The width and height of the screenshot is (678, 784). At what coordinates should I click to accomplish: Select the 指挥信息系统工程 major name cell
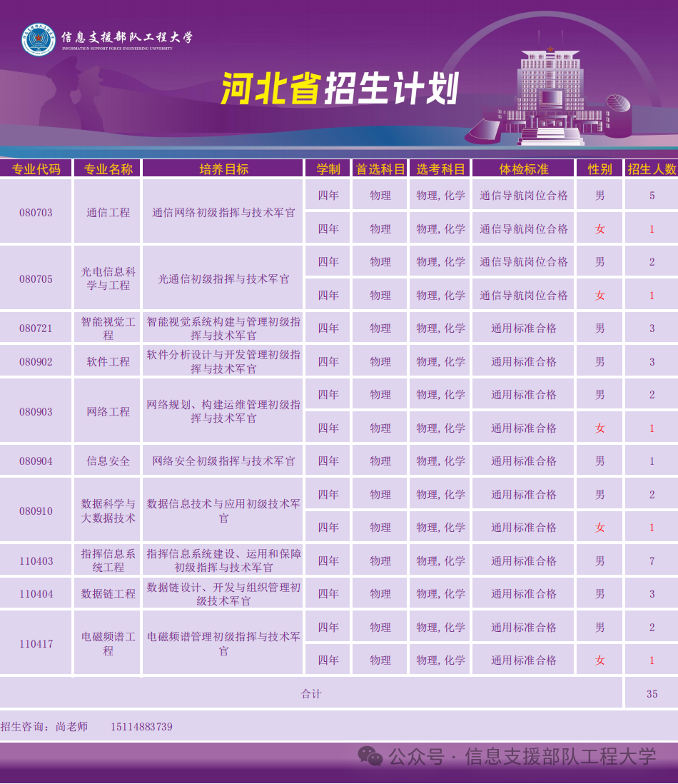coord(108,561)
